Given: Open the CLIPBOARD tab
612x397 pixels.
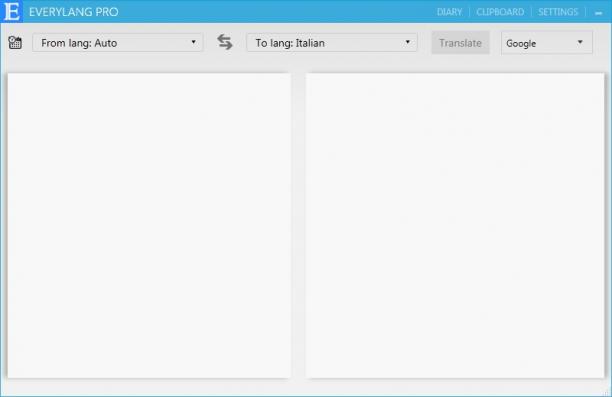Looking at the screenshot, I should pos(500,12).
